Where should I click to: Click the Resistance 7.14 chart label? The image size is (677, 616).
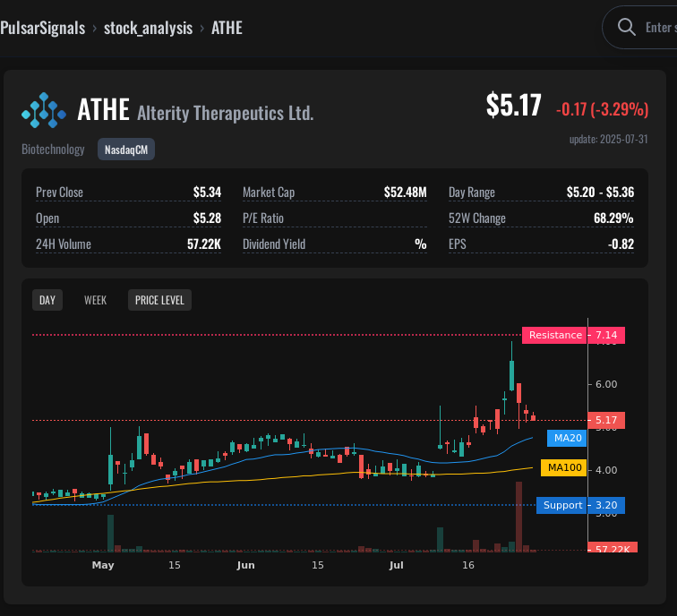[573, 335]
